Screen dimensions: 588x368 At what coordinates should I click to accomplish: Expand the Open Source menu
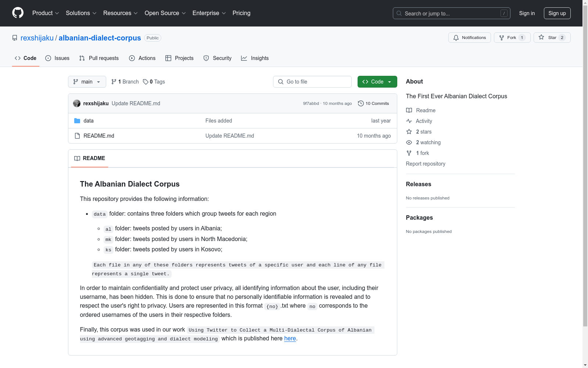pyautogui.click(x=165, y=13)
